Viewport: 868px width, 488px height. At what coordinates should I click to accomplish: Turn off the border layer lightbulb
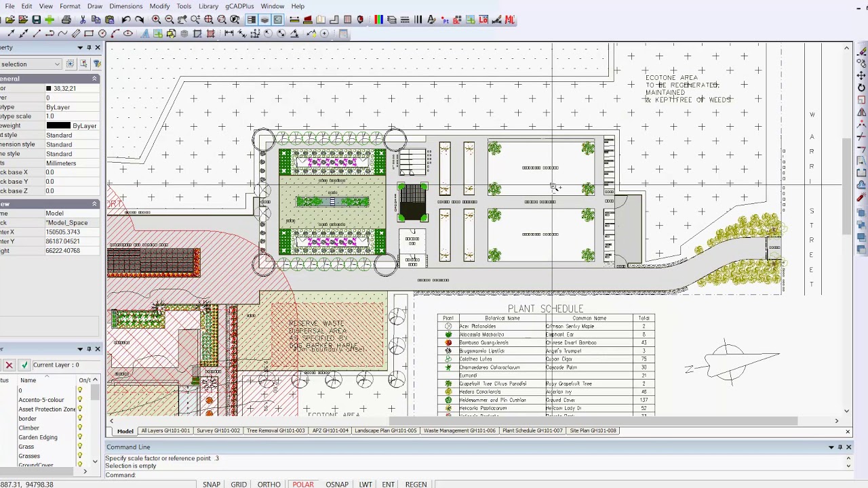(80, 419)
